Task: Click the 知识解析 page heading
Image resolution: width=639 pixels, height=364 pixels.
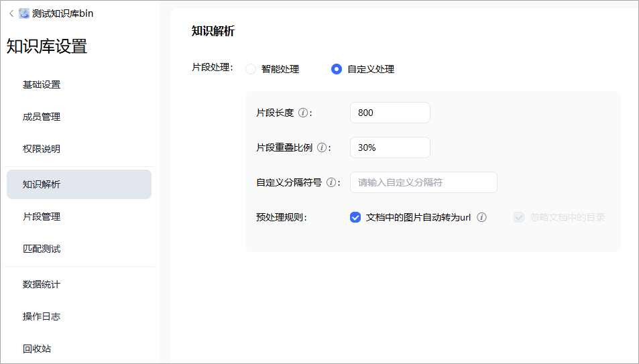Action: (213, 31)
